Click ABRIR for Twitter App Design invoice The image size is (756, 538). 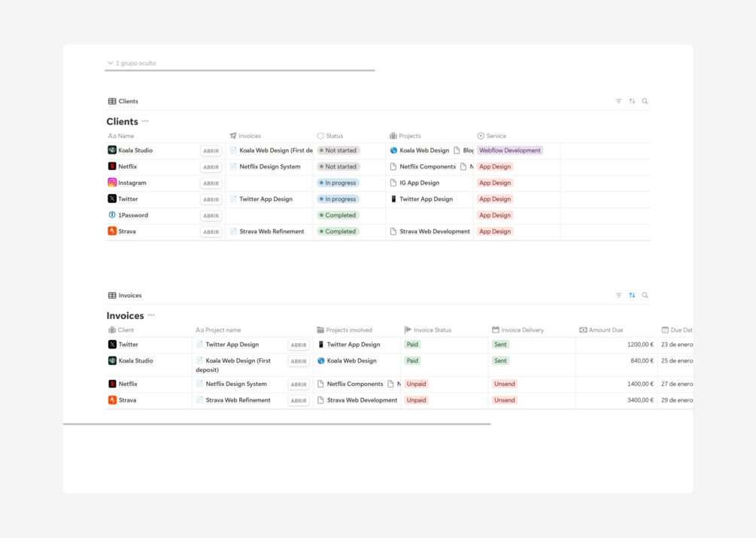[299, 345]
